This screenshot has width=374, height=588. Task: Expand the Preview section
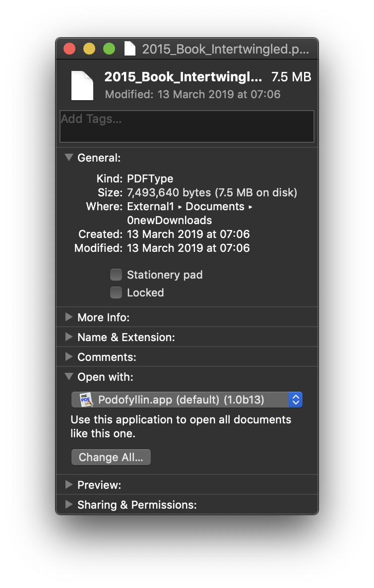[x=69, y=485]
